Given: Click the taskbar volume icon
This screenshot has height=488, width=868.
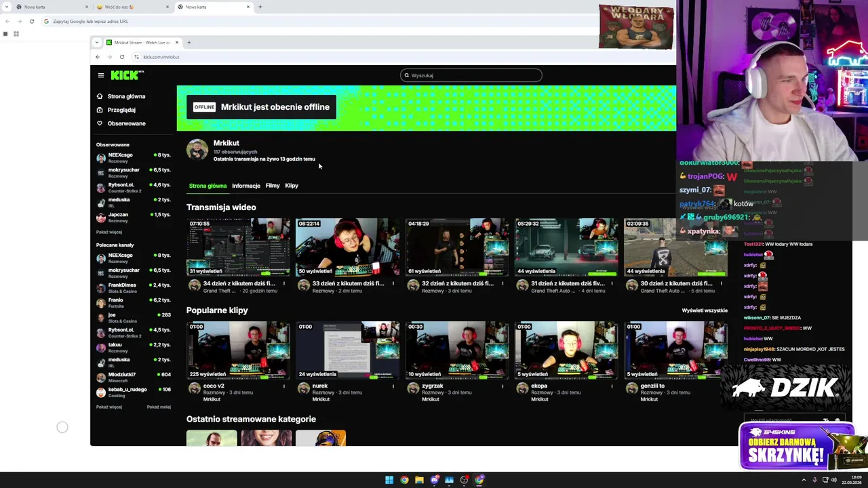Looking at the screenshot, I should [833, 480].
